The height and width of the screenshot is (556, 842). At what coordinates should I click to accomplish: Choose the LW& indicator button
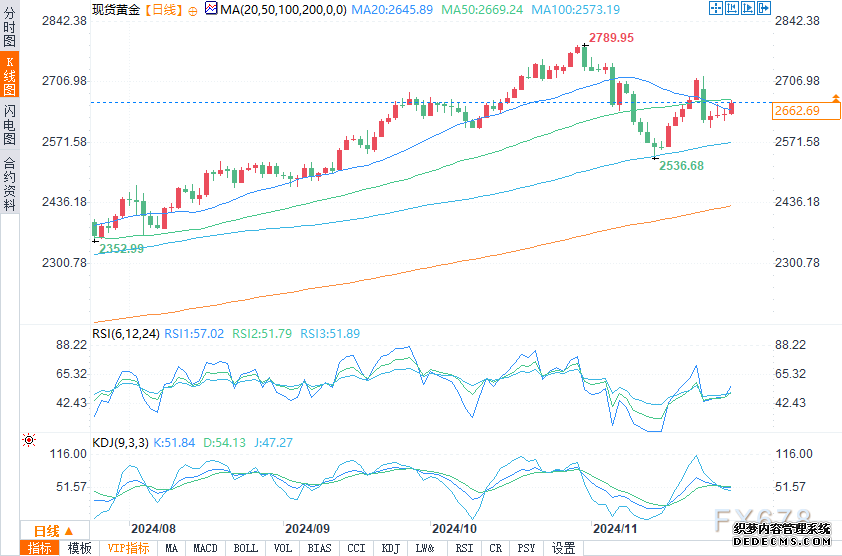425,548
